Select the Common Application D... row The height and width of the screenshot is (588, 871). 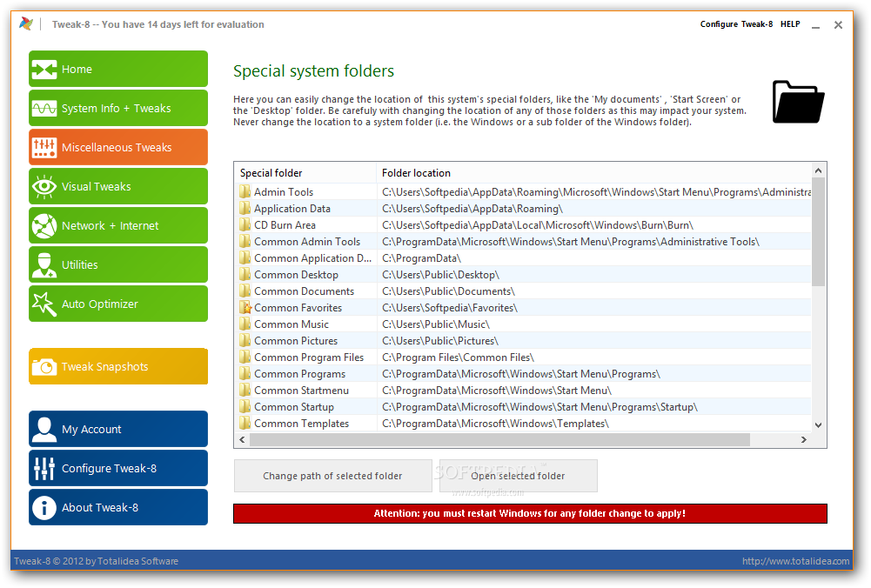[x=523, y=258]
